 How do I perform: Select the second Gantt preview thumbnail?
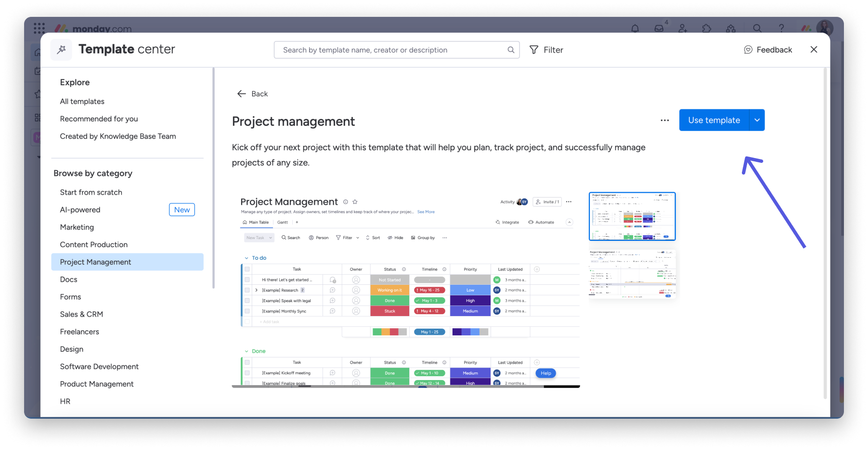[632, 274]
